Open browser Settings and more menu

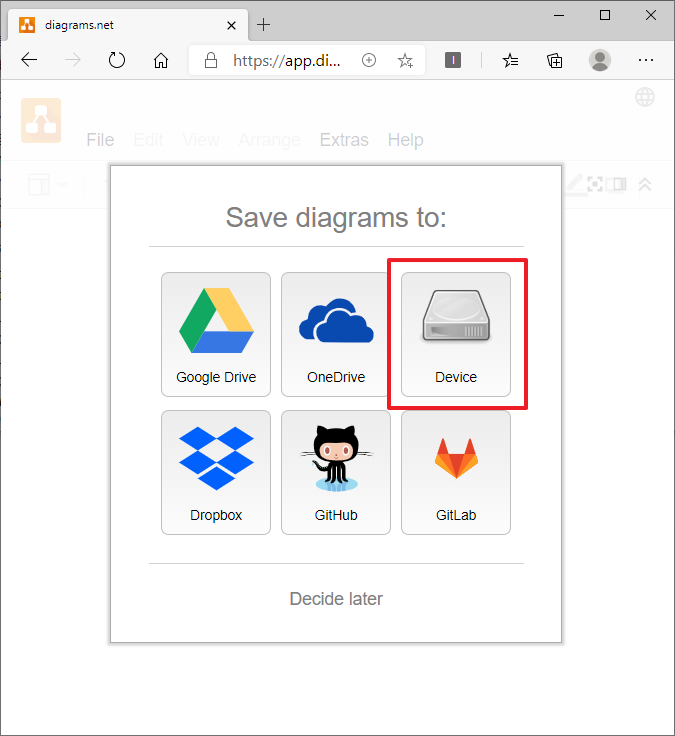(646, 60)
